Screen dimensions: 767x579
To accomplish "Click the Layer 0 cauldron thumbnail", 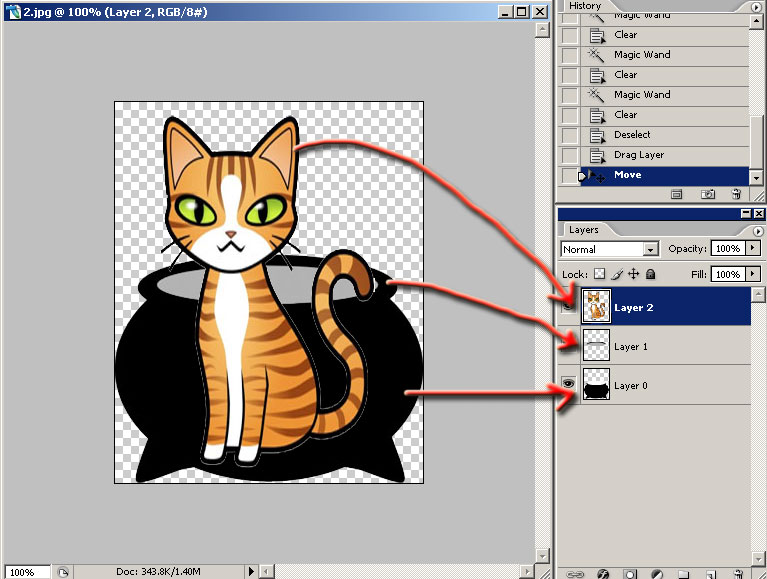I will coord(596,384).
